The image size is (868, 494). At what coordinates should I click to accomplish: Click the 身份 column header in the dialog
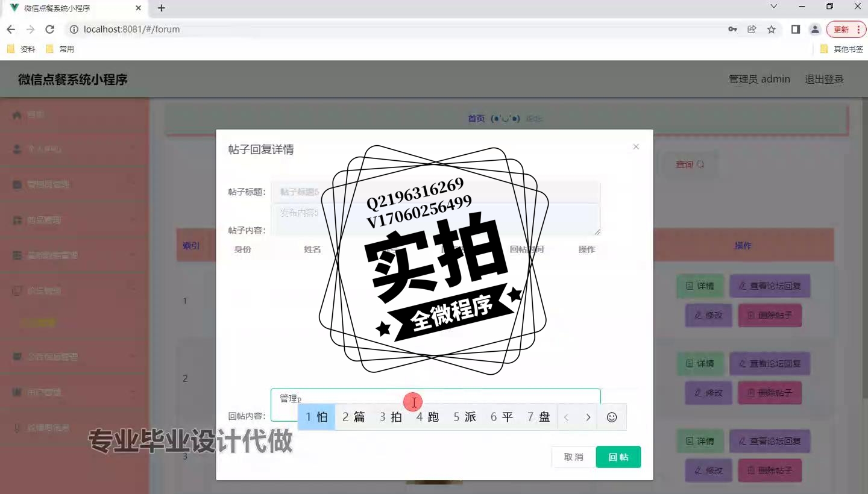[x=242, y=249]
